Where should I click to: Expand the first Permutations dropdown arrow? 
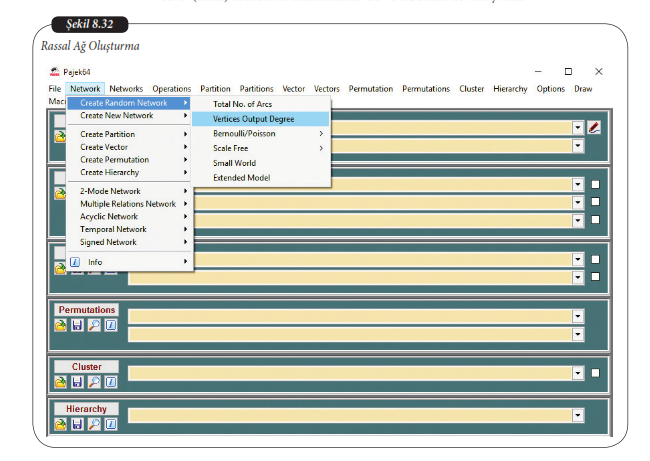click(x=578, y=316)
